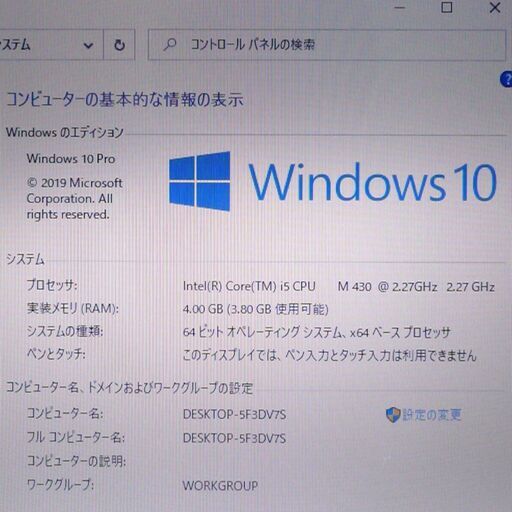Click the search magnifier icon
Screen dimensions: 512x512
pos(170,44)
